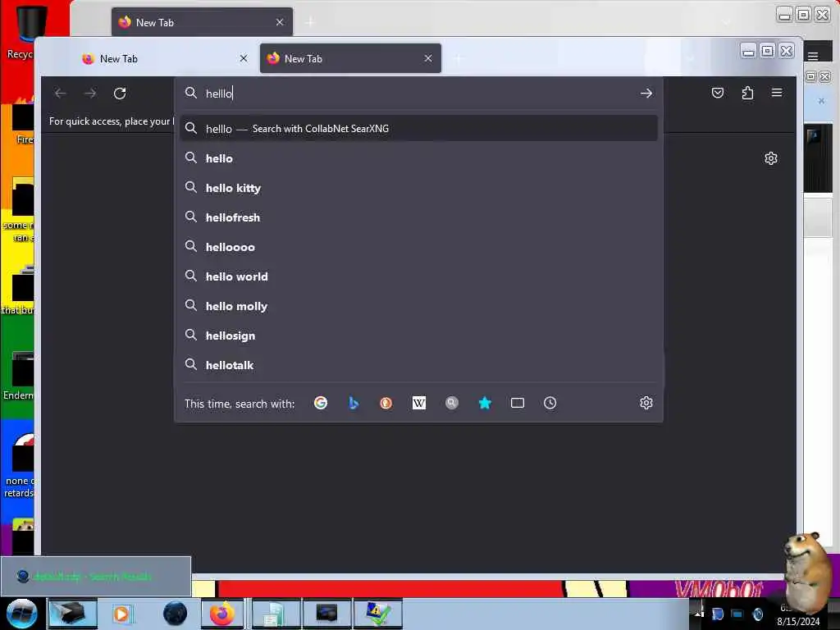Search with the gray magnifier engine
The height and width of the screenshot is (630, 840).
452,403
